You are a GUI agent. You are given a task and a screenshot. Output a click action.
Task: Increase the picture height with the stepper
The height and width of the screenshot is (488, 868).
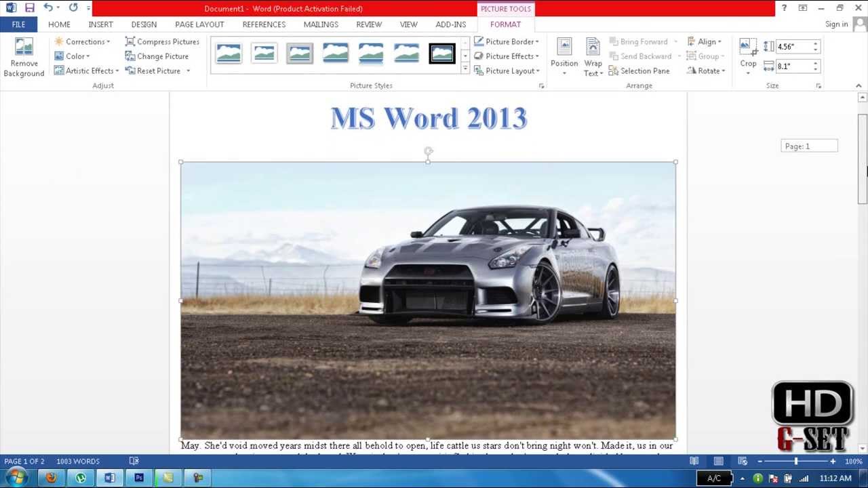pos(816,43)
